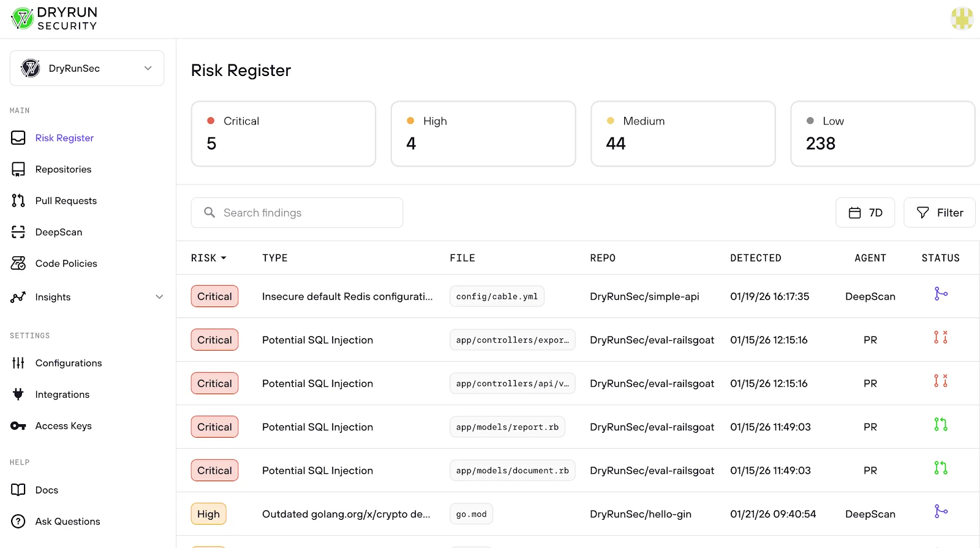Click the Ask Questions help icon
The image size is (980, 548).
[18, 521]
